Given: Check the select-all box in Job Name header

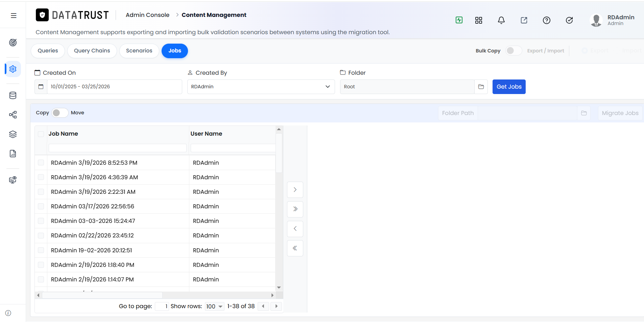Looking at the screenshot, I should tap(41, 134).
